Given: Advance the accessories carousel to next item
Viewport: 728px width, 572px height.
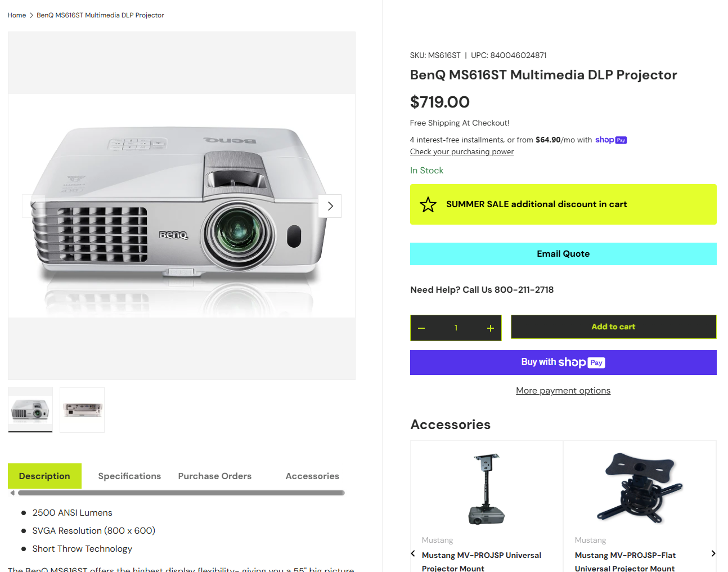Looking at the screenshot, I should pos(713,553).
